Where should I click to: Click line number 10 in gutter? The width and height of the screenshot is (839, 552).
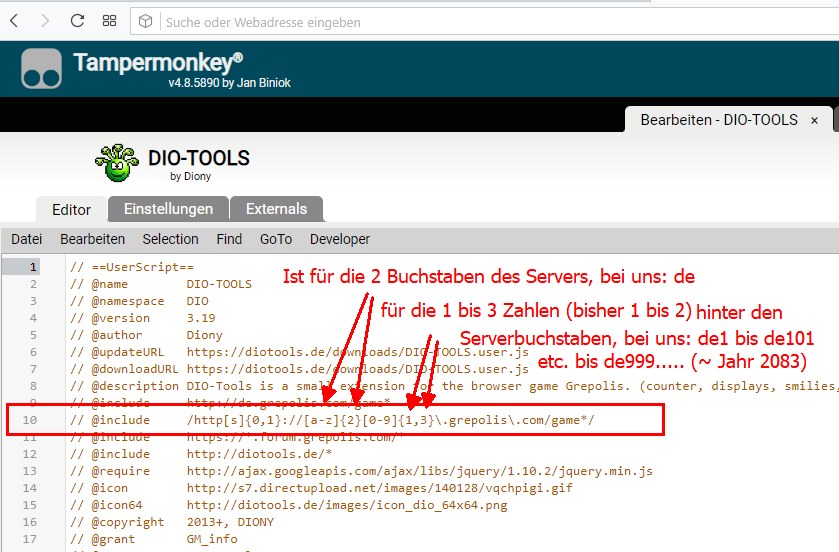coord(30,420)
